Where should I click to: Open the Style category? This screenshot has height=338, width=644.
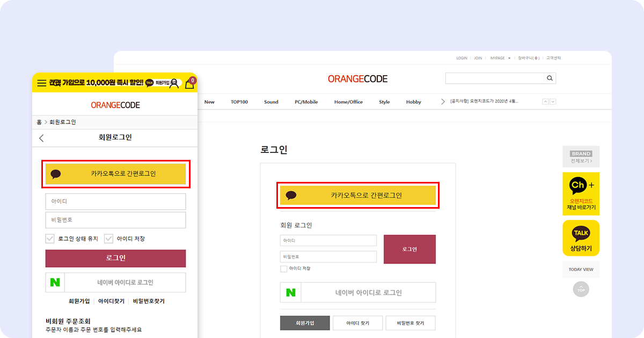click(x=384, y=102)
